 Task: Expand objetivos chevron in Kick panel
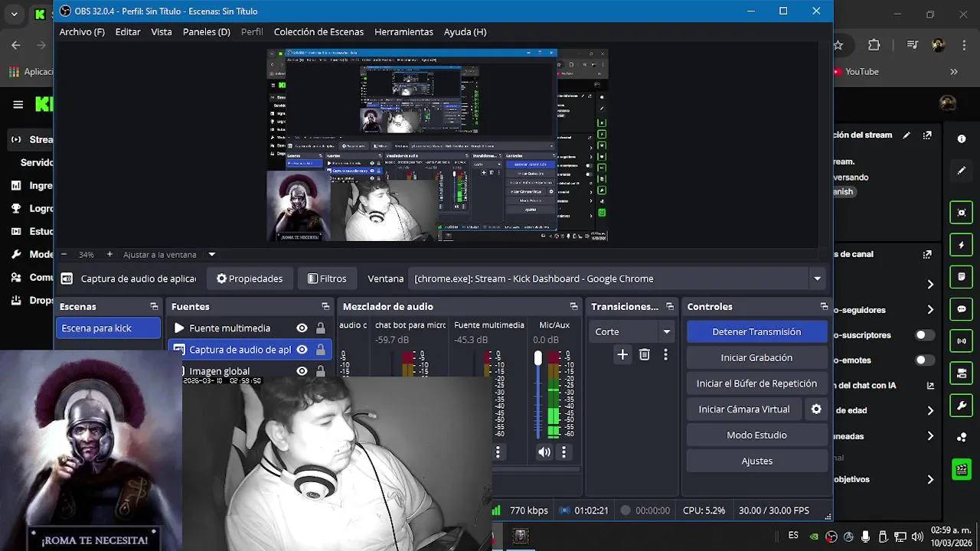[x=930, y=480]
